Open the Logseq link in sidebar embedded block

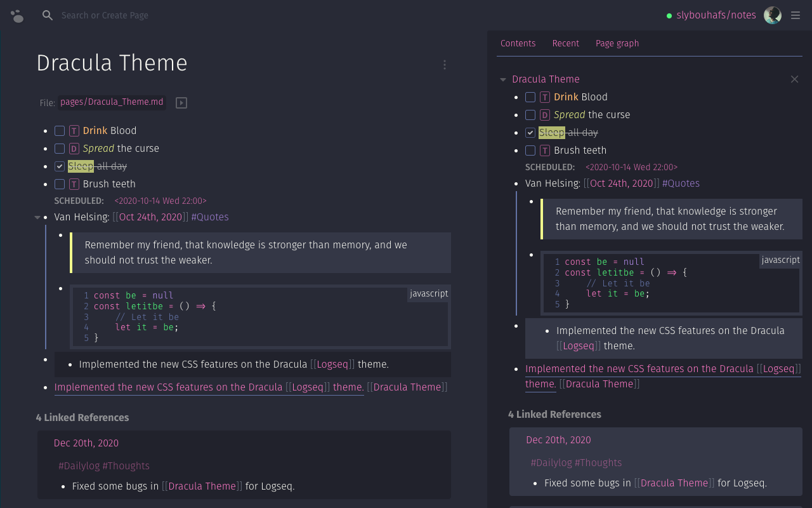[580, 346]
